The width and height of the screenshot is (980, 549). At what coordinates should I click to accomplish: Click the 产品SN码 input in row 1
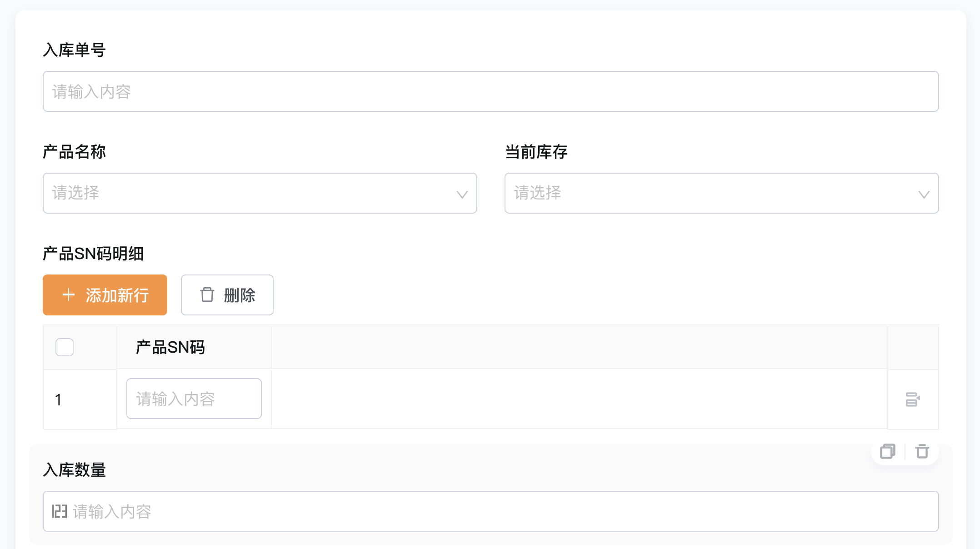(x=194, y=399)
